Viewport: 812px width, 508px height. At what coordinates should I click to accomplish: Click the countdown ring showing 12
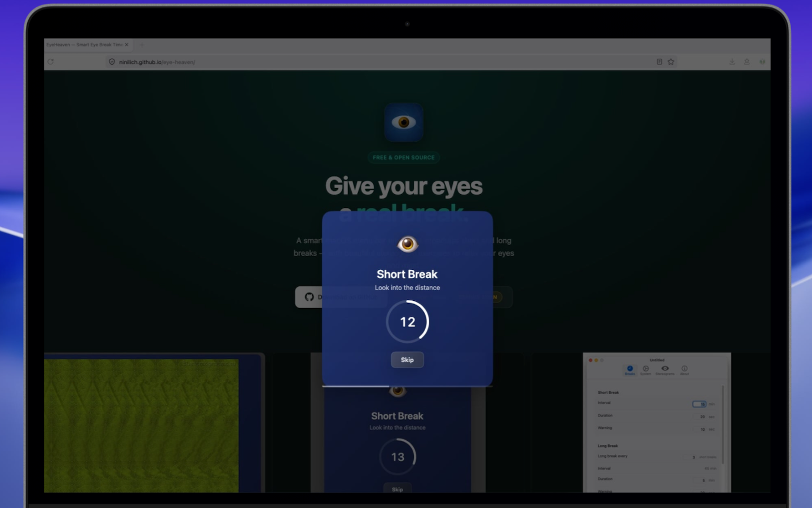[x=407, y=321]
